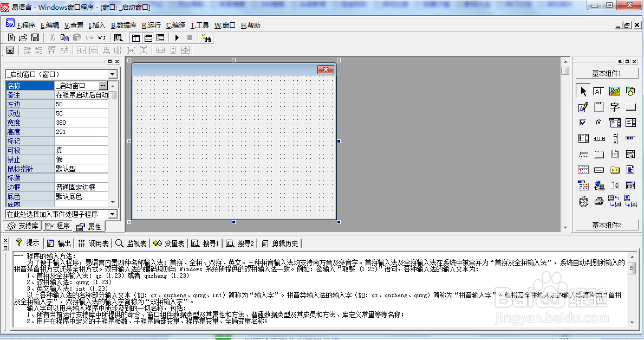Toggle the second panel layout toolbar button
Image resolution: width=644 pixels, height=340 pixels.
point(148,38)
